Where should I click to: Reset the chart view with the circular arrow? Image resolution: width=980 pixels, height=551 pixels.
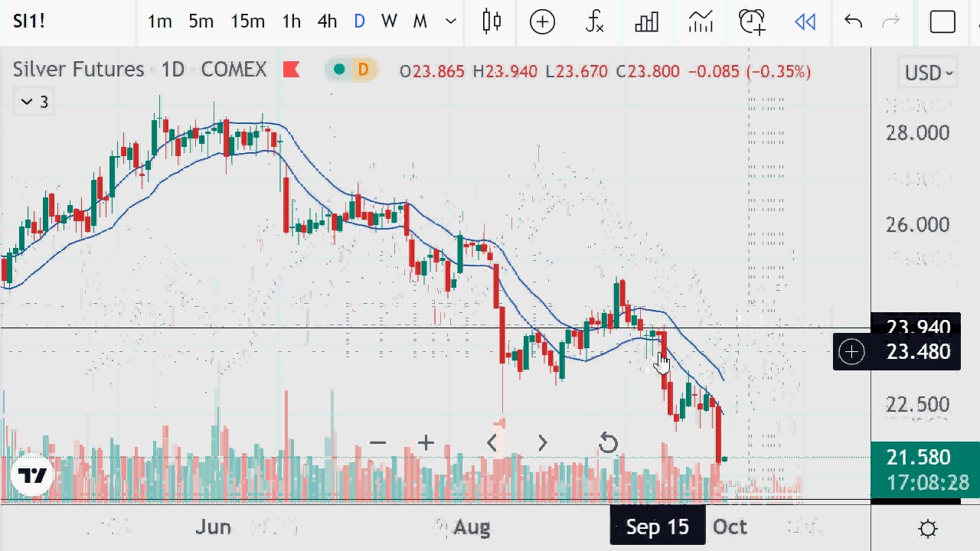point(608,443)
